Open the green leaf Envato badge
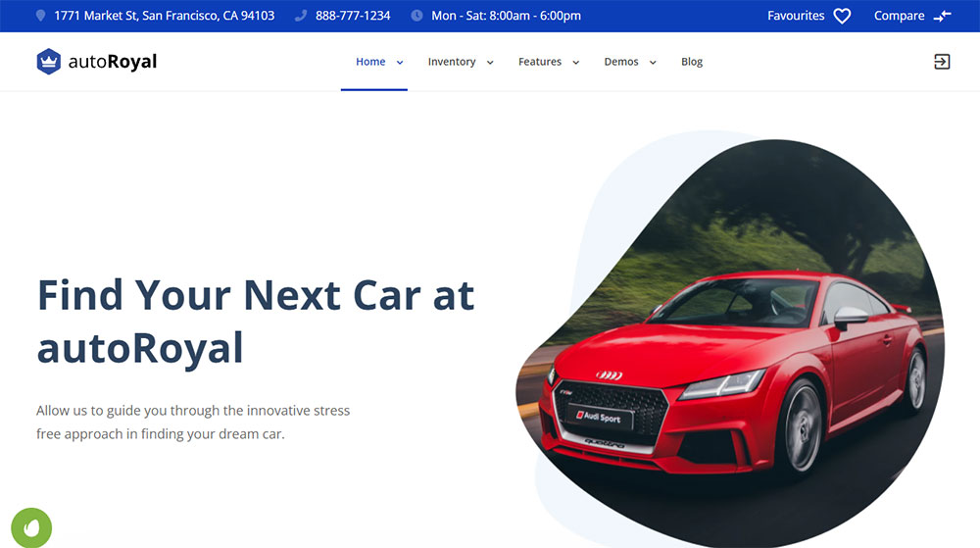 (x=31, y=528)
